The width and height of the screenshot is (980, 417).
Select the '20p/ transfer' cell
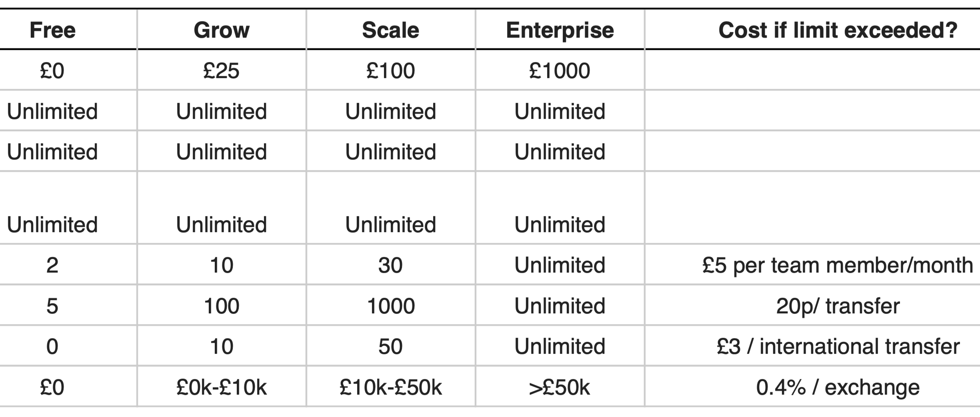click(838, 306)
